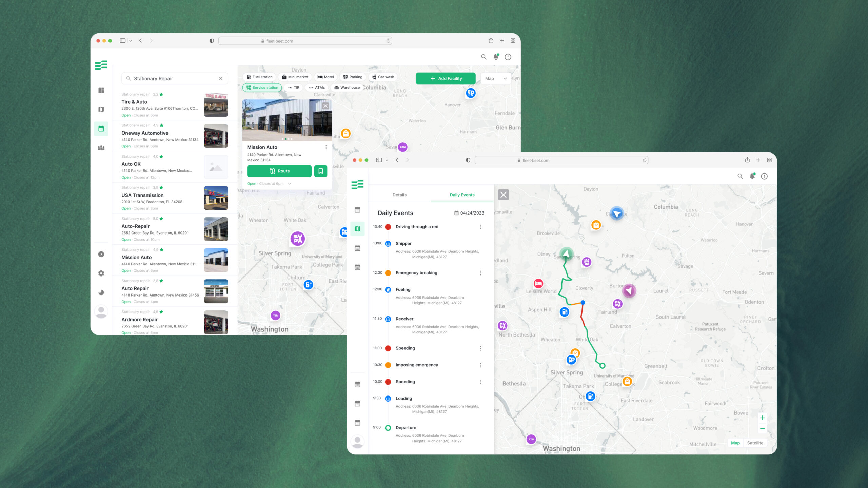Toggle Mini market filter chip
The height and width of the screenshot is (488, 868).
(x=295, y=77)
